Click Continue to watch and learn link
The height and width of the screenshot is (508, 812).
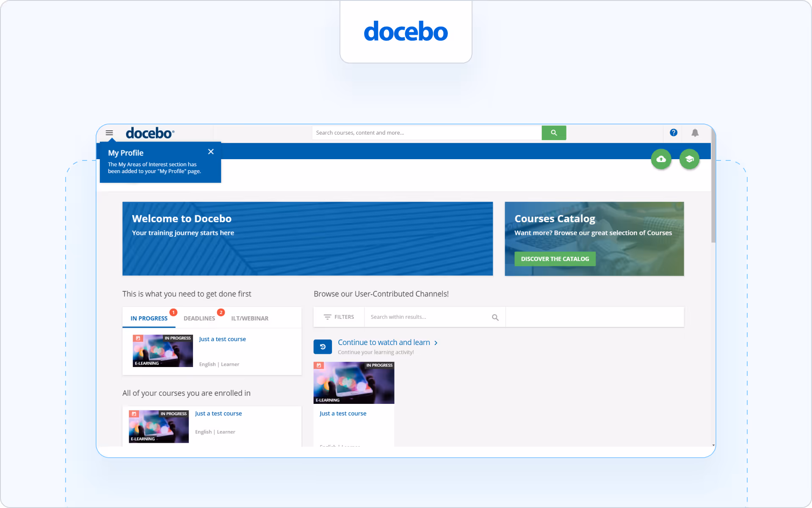tap(384, 342)
